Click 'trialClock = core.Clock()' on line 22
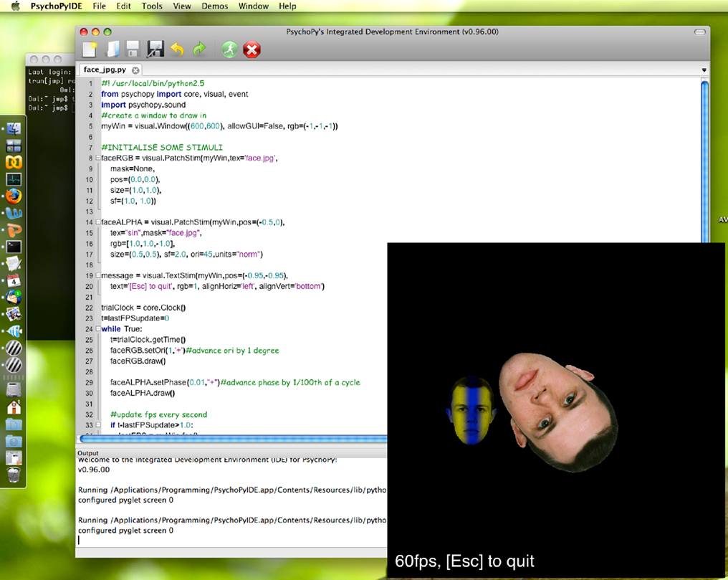The image size is (728, 580). (x=143, y=308)
